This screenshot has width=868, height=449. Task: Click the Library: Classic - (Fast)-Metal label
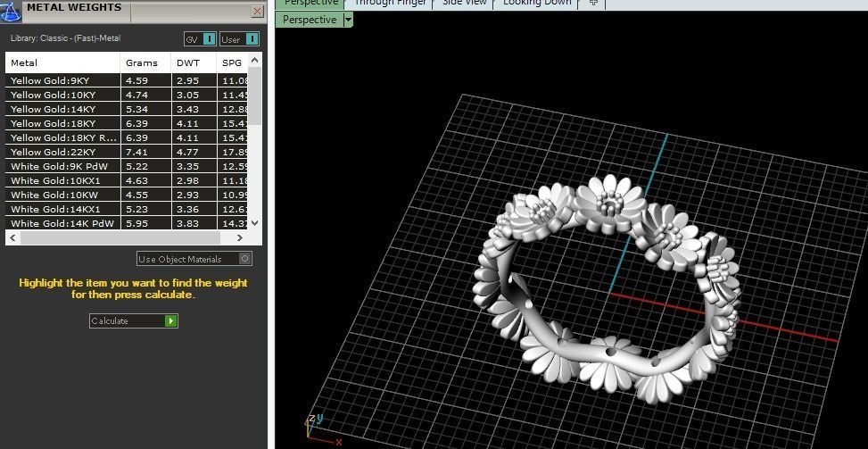point(65,38)
